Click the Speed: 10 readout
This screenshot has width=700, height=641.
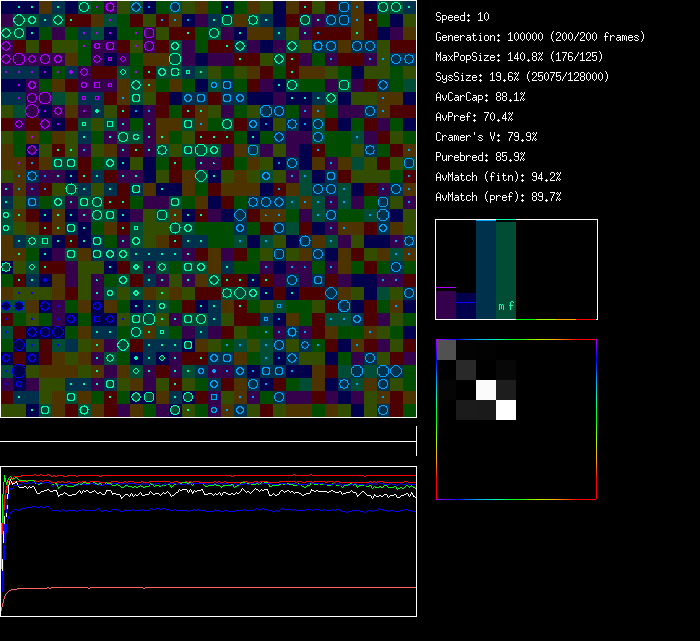[462, 17]
